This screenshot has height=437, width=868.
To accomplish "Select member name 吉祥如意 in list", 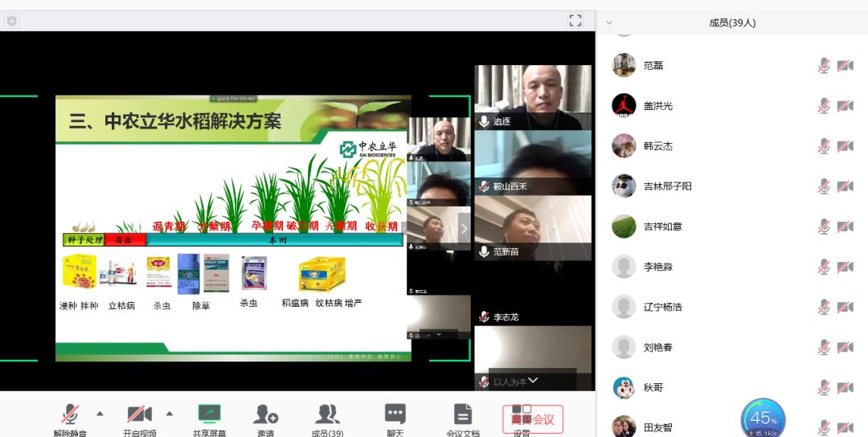I will point(662,227).
